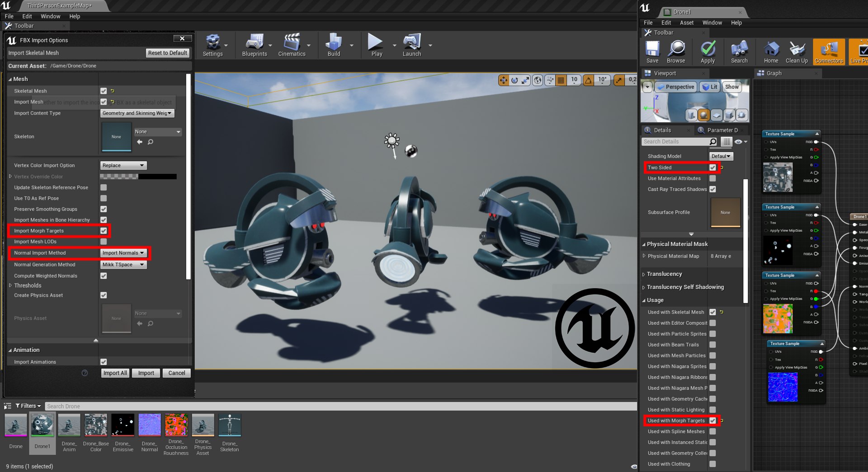
Task: Select the scale gizmo icon in viewport
Action: [x=526, y=80]
